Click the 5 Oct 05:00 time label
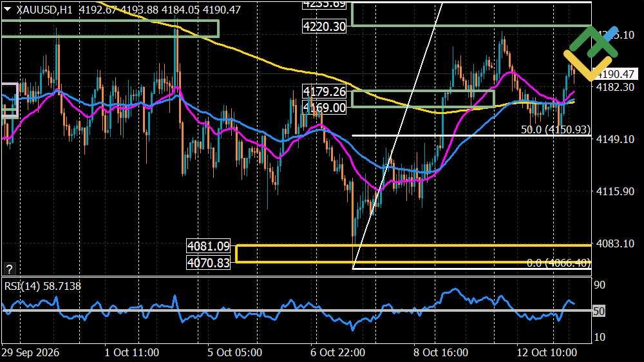Image resolution: width=644 pixels, height=362 pixels. coord(234,352)
